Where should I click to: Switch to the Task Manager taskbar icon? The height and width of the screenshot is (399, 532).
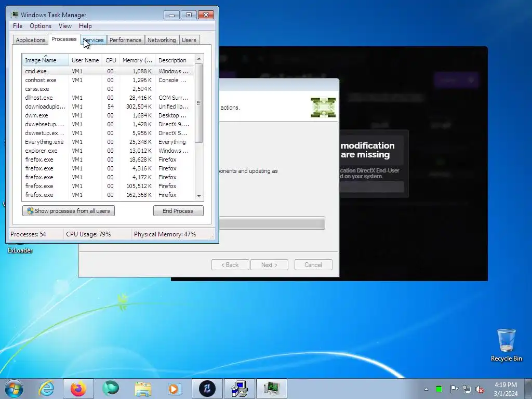click(x=271, y=389)
